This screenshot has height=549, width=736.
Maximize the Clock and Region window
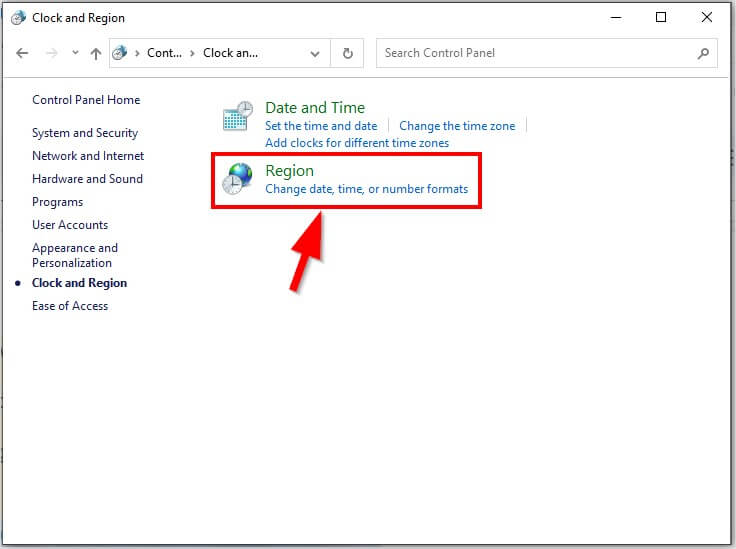[x=661, y=18]
